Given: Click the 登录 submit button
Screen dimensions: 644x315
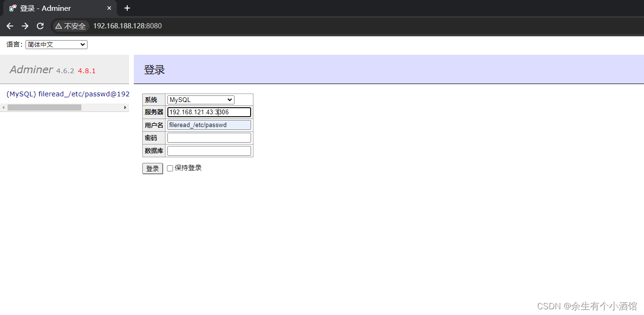Looking at the screenshot, I should pyautogui.click(x=152, y=168).
